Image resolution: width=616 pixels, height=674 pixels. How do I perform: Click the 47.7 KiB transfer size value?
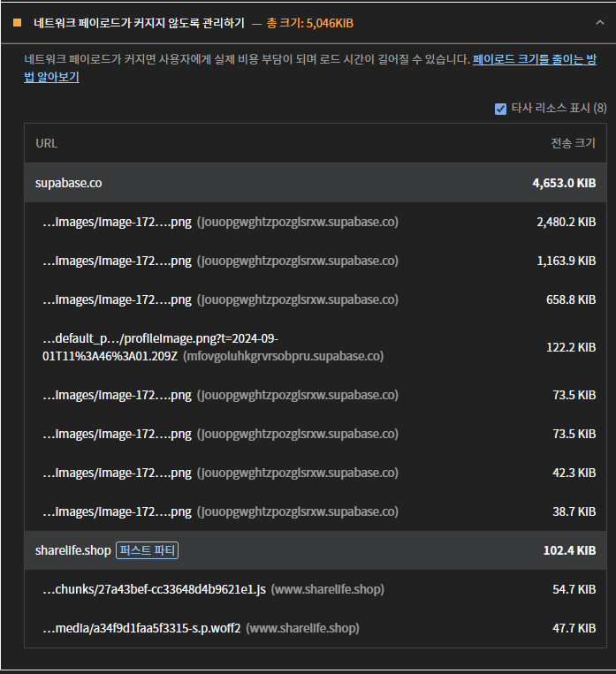pos(574,628)
